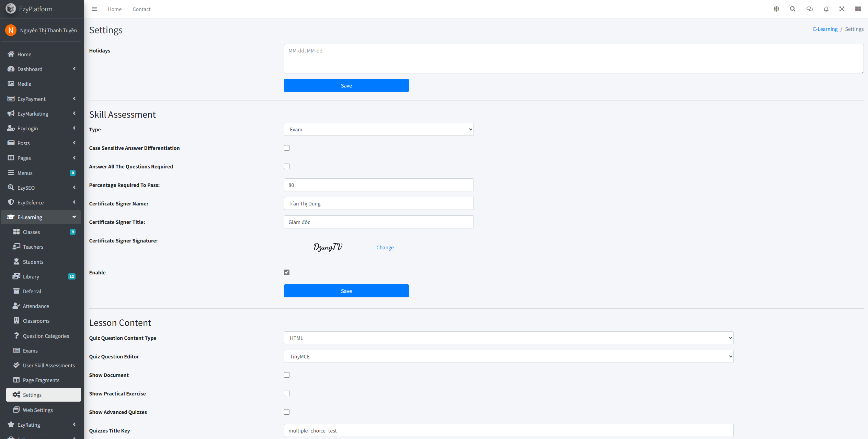
Task: Open the language globe icon
Action: pyautogui.click(x=776, y=9)
